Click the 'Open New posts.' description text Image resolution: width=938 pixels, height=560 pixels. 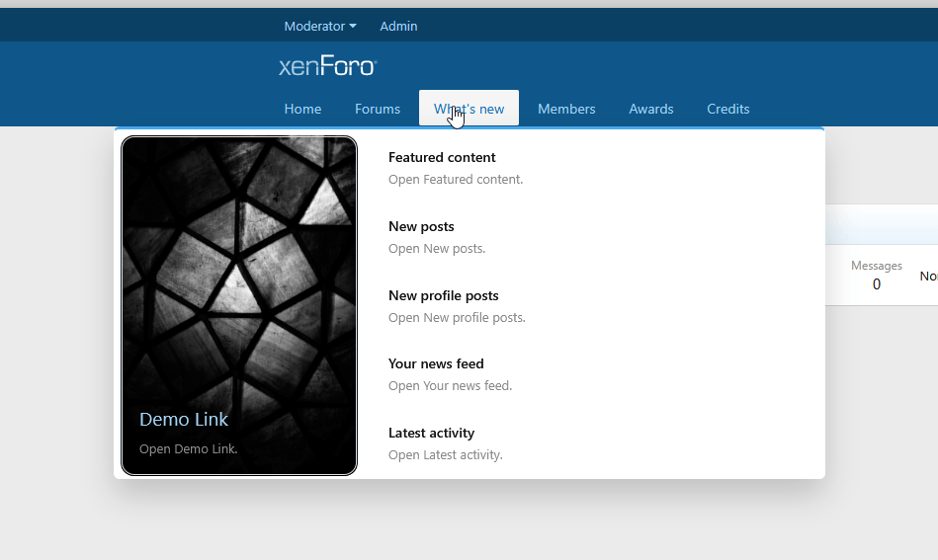(x=437, y=249)
